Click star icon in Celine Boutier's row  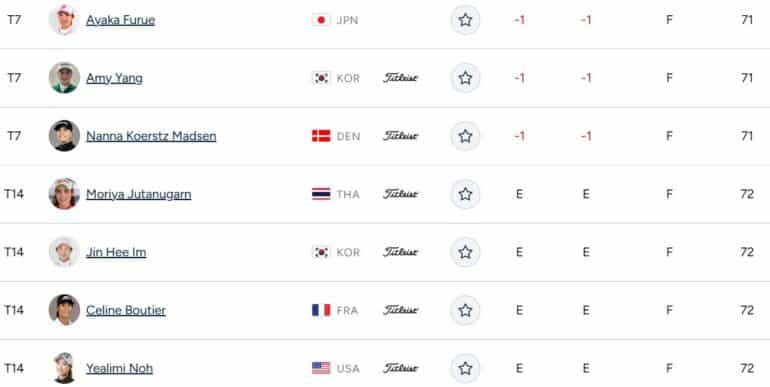click(465, 310)
